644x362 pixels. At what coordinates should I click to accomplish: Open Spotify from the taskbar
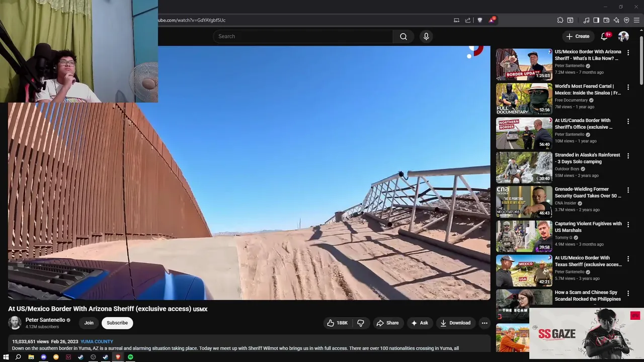[130, 357]
